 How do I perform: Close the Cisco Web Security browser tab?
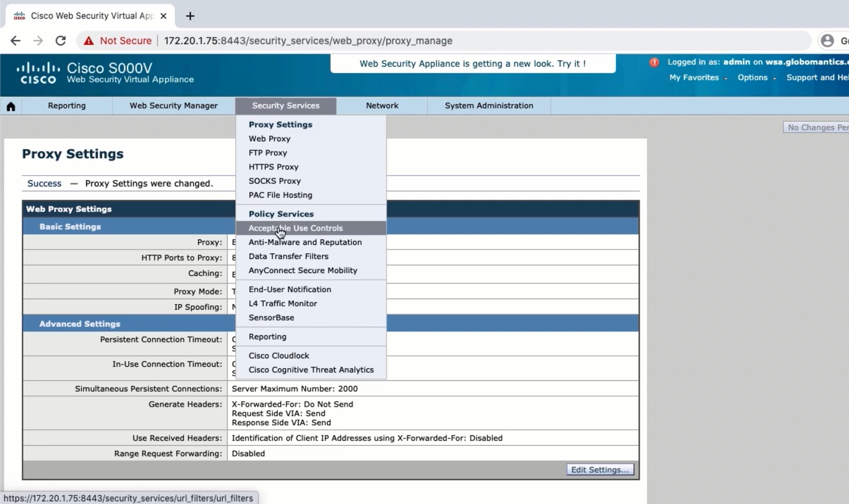tap(164, 16)
